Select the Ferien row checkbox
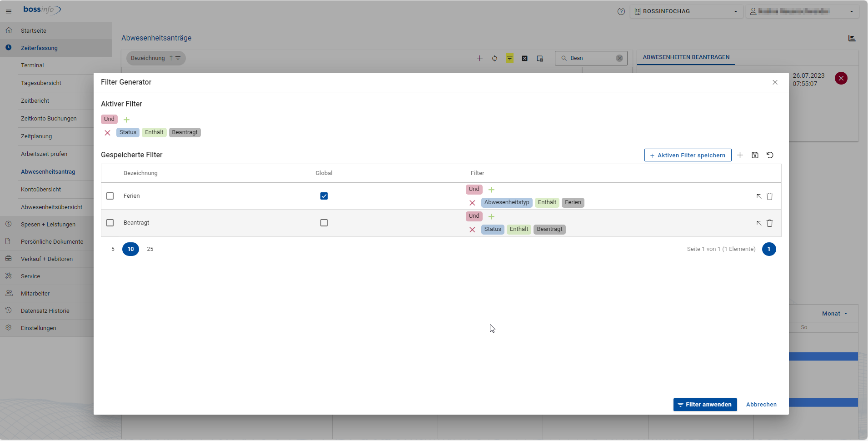Image resolution: width=868 pixels, height=441 pixels. [110, 196]
